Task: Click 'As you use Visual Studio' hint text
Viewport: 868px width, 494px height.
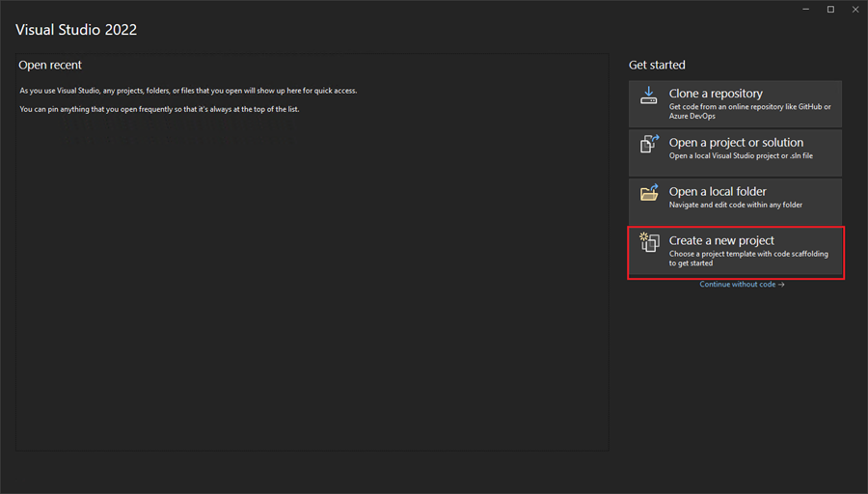Action: point(188,91)
